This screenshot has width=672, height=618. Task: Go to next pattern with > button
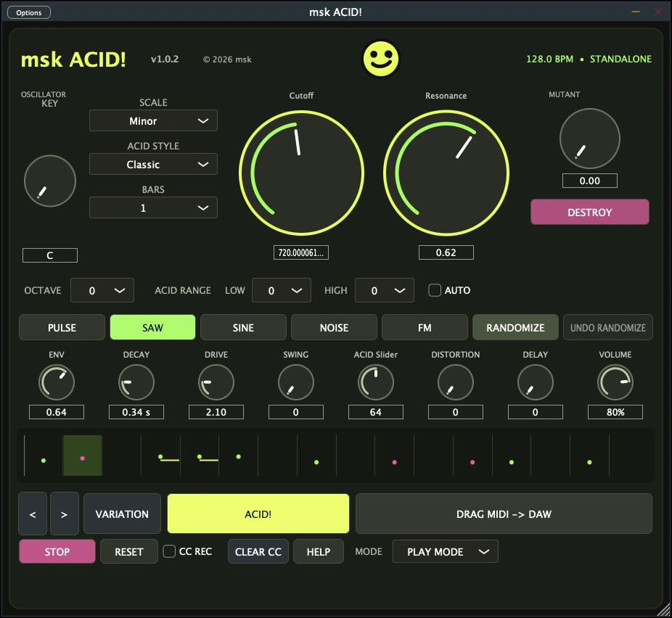pyautogui.click(x=65, y=514)
